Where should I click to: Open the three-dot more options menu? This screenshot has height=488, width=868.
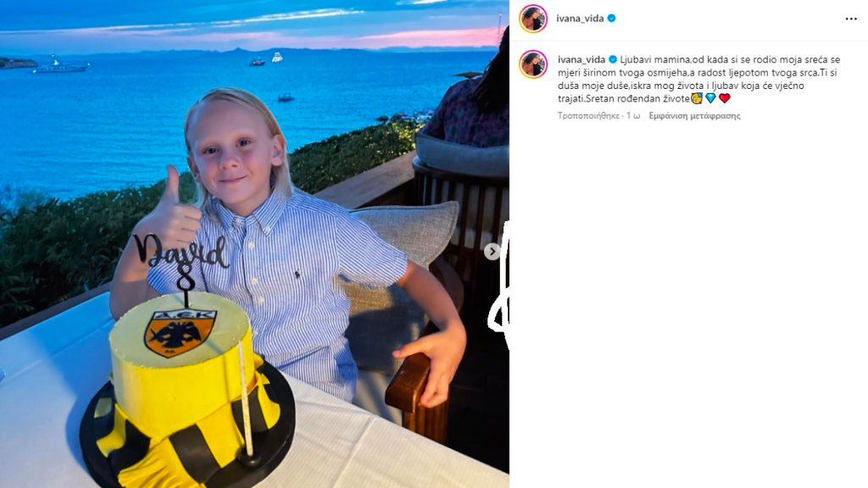(851, 19)
